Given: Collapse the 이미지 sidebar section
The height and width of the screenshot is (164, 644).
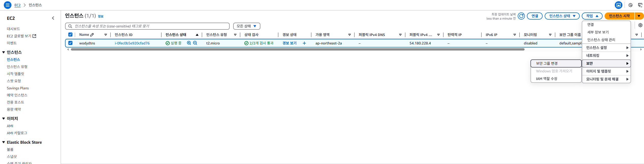Looking at the screenshot, I should point(4,119).
